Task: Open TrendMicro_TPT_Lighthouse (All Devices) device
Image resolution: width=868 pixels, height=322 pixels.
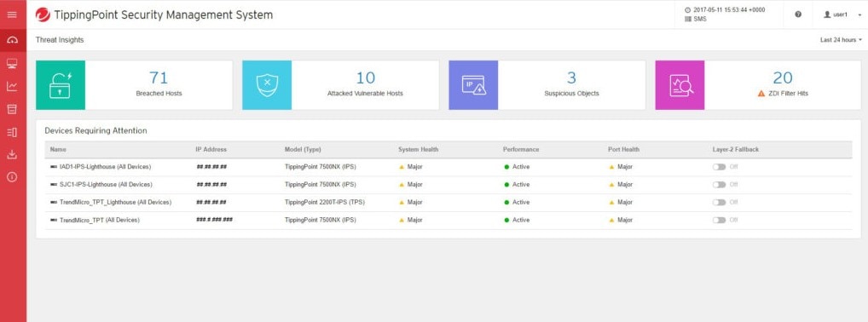Action: [115, 203]
